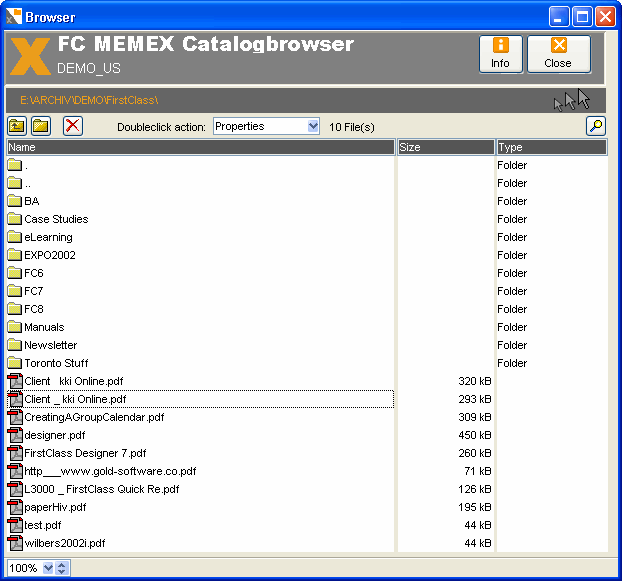This screenshot has height=581, width=622.
Task: Click the zoom level stepper arrows
Action: 62,568
